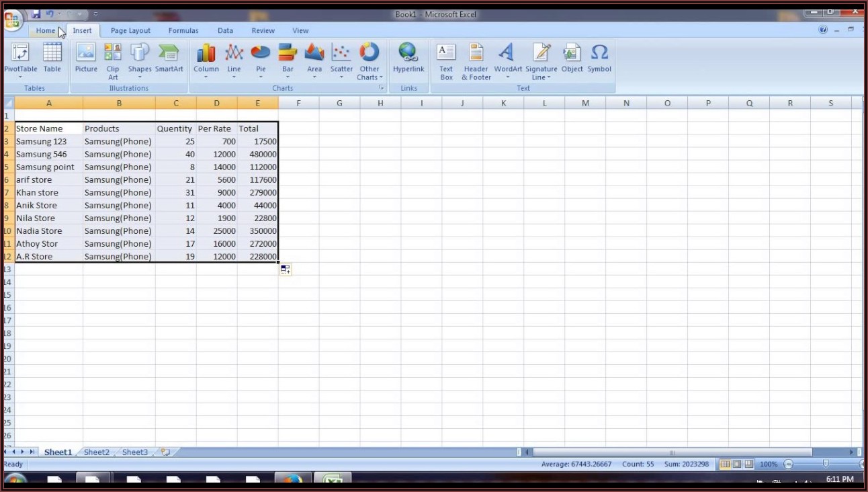This screenshot has width=868, height=492.
Task: Insert a Hyperlink
Action: [x=408, y=57]
